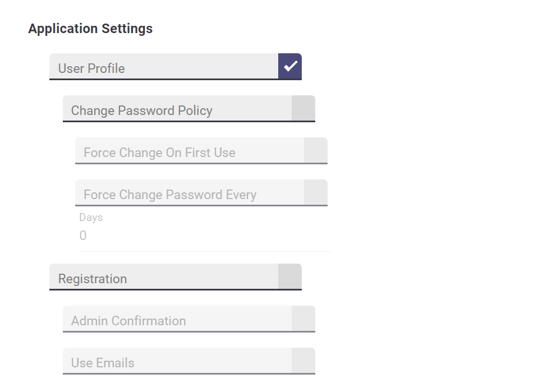Click the Days field label

(91, 218)
